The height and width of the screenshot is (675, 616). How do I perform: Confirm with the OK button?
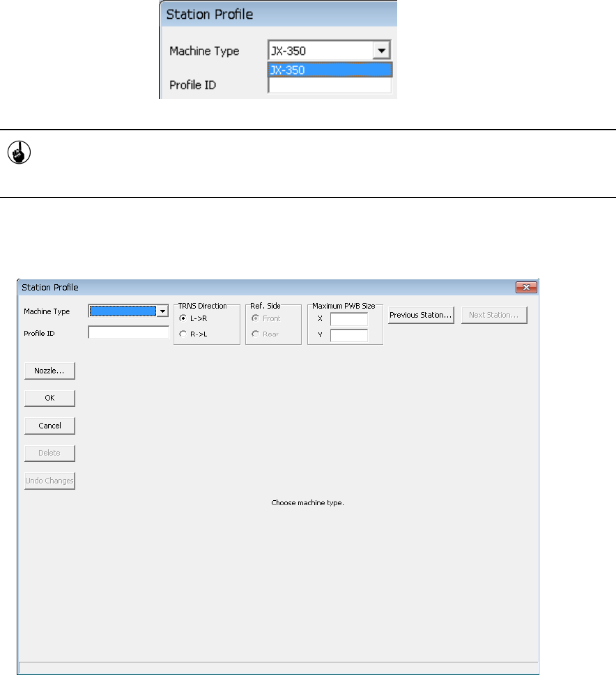49,398
